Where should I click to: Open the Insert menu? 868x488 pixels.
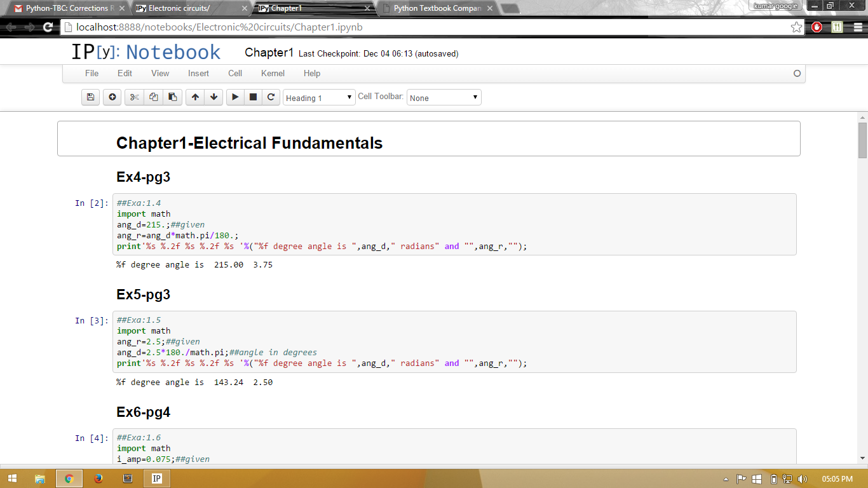coord(198,74)
